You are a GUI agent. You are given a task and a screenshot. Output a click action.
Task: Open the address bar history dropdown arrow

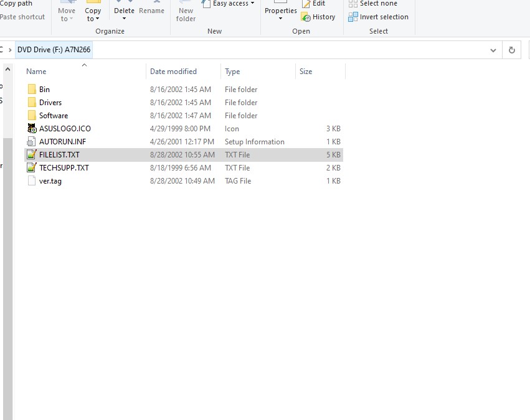point(493,50)
